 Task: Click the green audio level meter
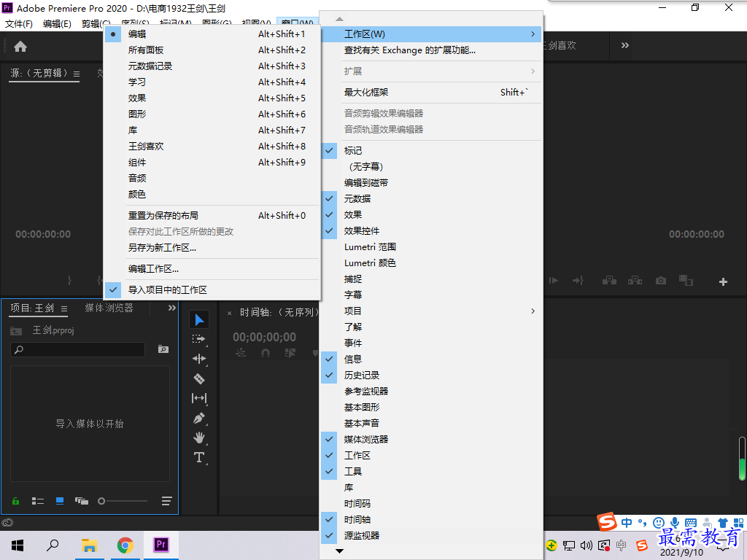pyautogui.click(x=742, y=460)
